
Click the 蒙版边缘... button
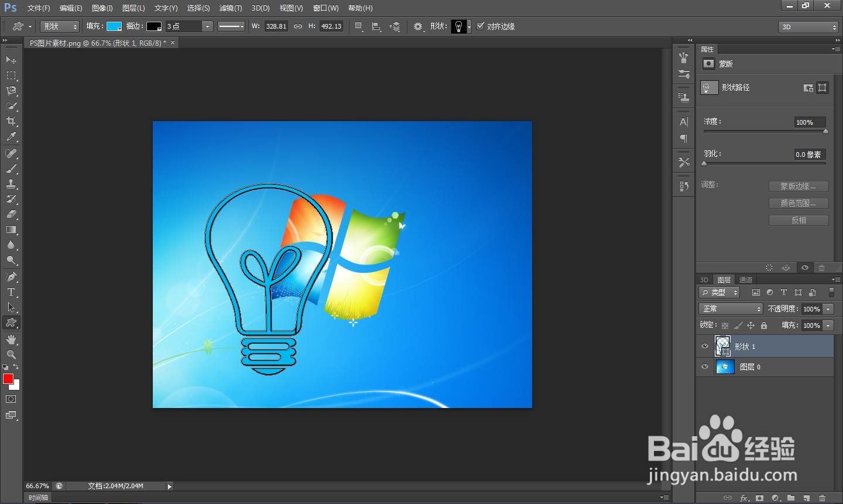pos(799,186)
